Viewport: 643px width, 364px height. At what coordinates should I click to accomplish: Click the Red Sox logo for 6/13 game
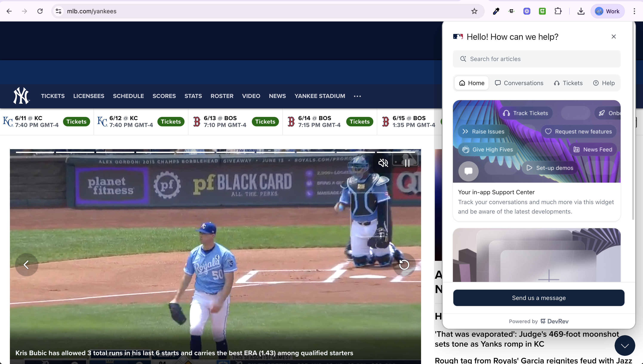(197, 121)
